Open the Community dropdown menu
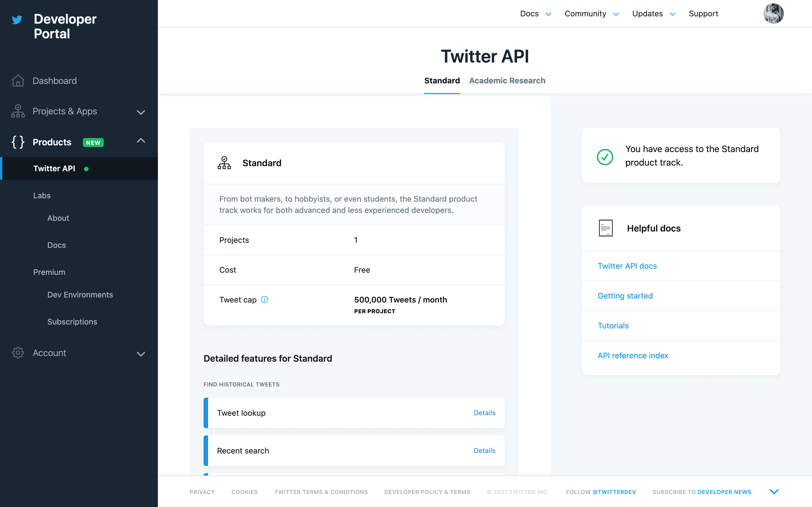Image resolution: width=812 pixels, height=507 pixels. click(591, 14)
